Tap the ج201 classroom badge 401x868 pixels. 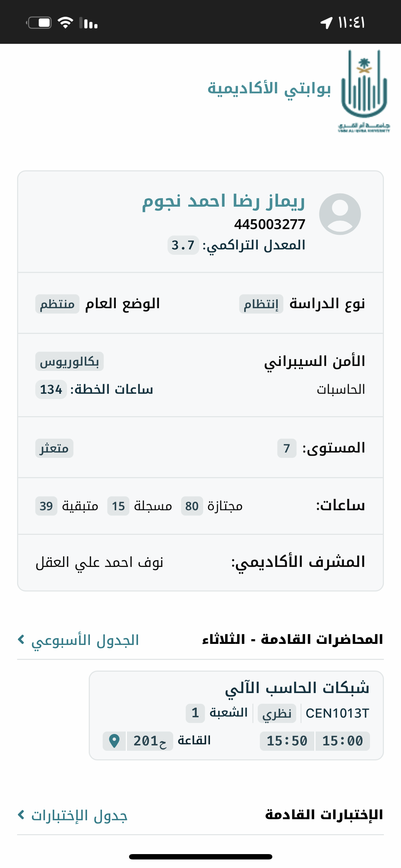(x=150, y=741)
